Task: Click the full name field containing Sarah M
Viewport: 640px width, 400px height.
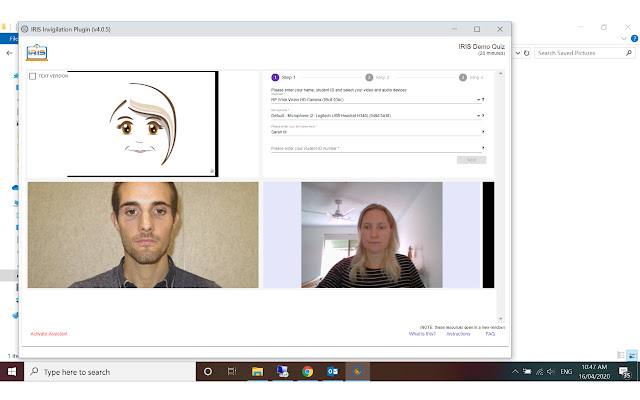Action: pyautogui.click(x=375, y=132)
